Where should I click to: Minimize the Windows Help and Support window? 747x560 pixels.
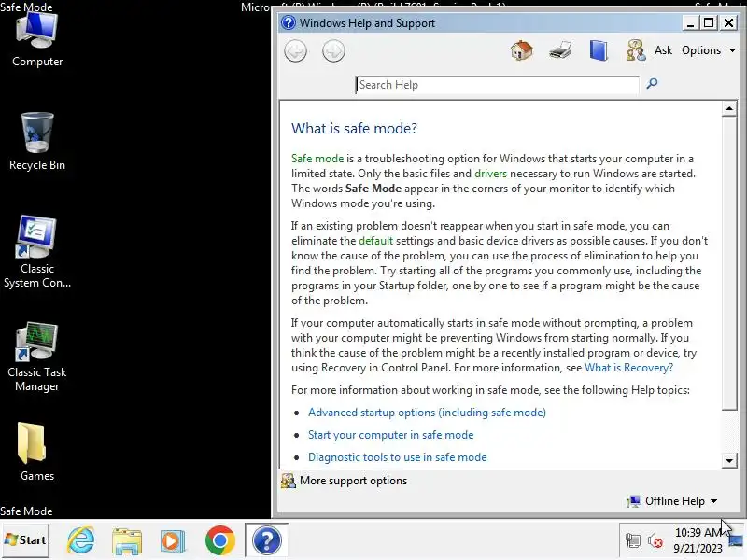coord(690,22)
